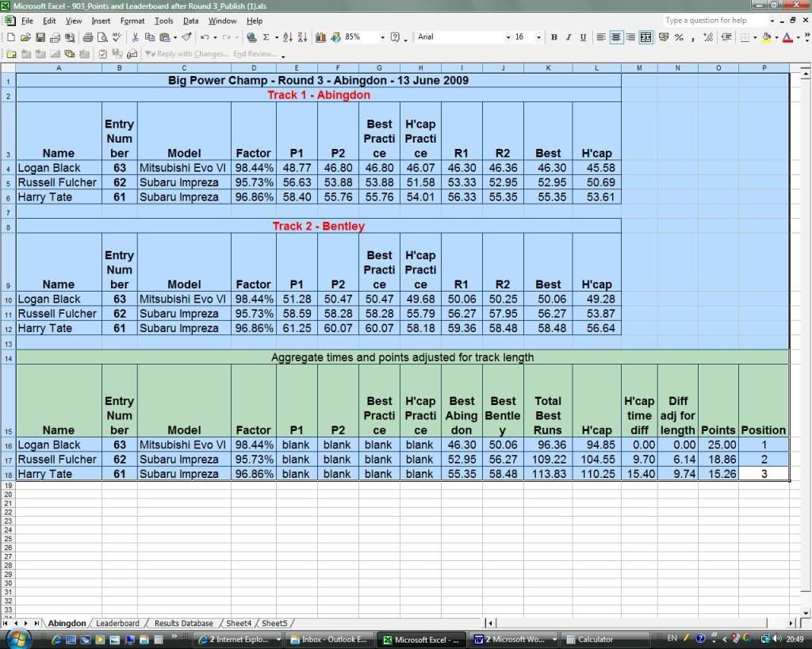Select the column P header

[x=764, y=68]
